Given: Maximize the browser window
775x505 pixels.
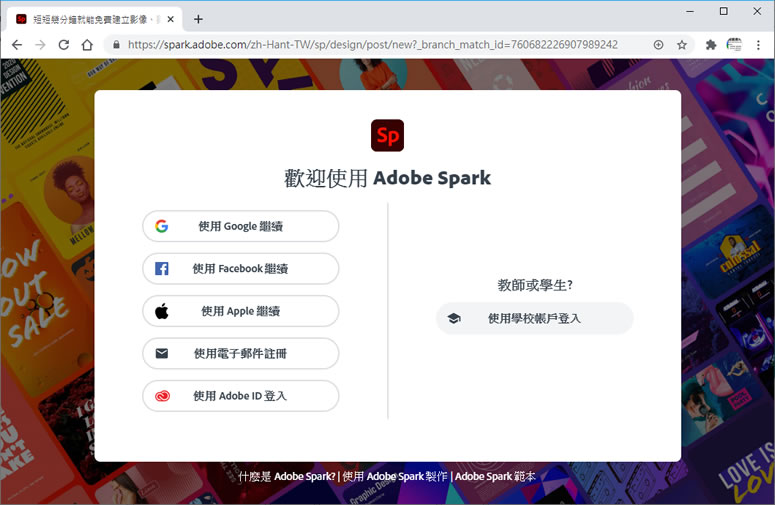Looking at the screenshot, I should point(724,11).
